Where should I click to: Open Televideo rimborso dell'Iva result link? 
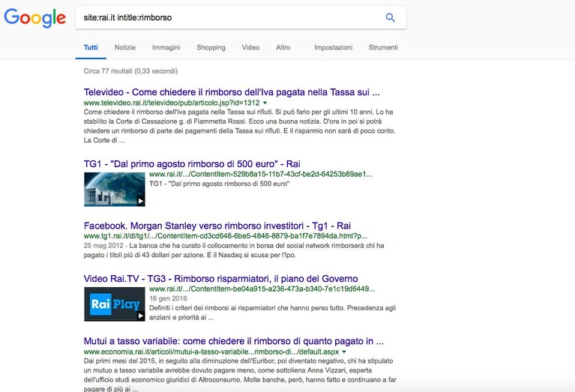[x=232, y=92]
